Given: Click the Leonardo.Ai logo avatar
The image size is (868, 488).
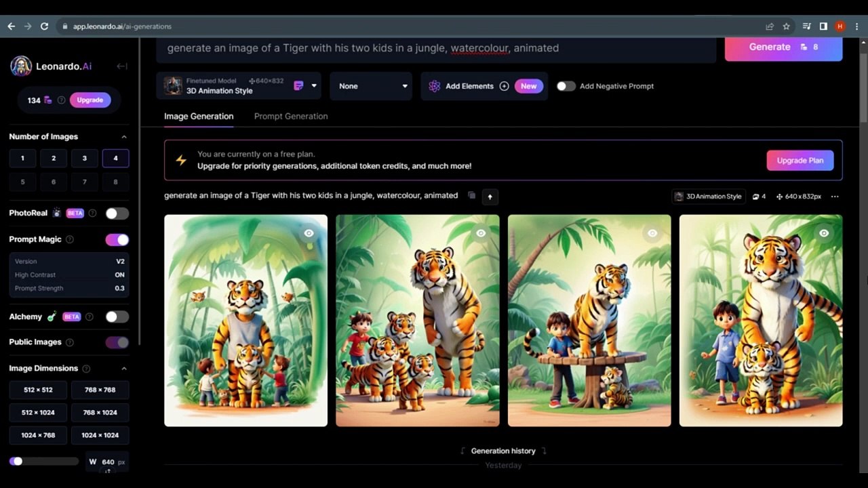Looking at the screenshot, I should click(x=21, y=66).
